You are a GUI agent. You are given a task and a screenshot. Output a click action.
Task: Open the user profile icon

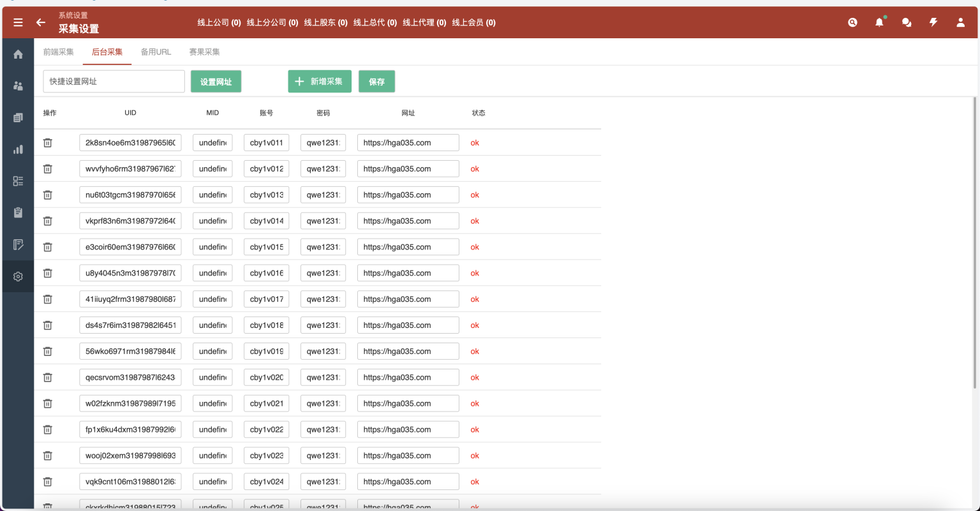960,22
